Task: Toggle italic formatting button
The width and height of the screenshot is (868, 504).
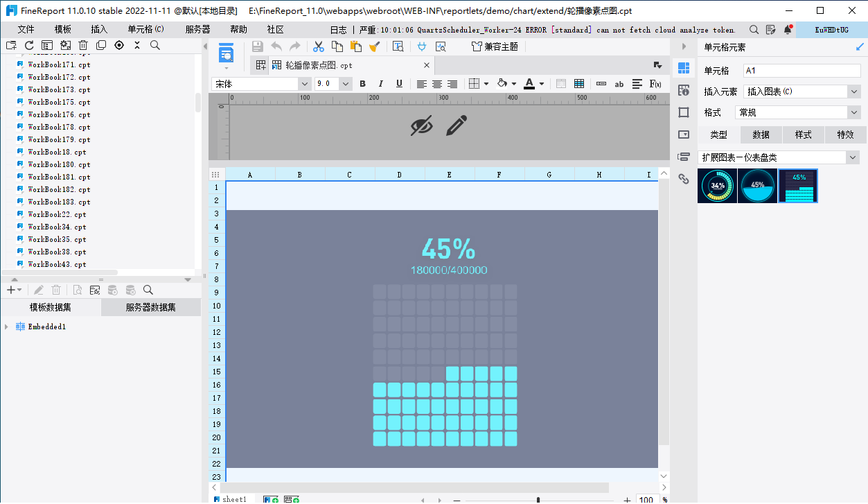Action: [x=380, y=84]
